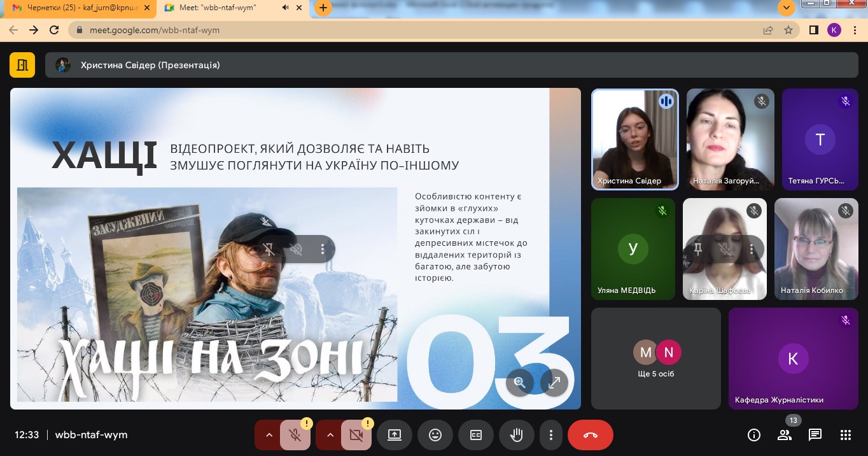This screenshot has width=868, height=456.
Task: Toggle the microphone on
Action: pyautogui.click(x=295, y=435)
